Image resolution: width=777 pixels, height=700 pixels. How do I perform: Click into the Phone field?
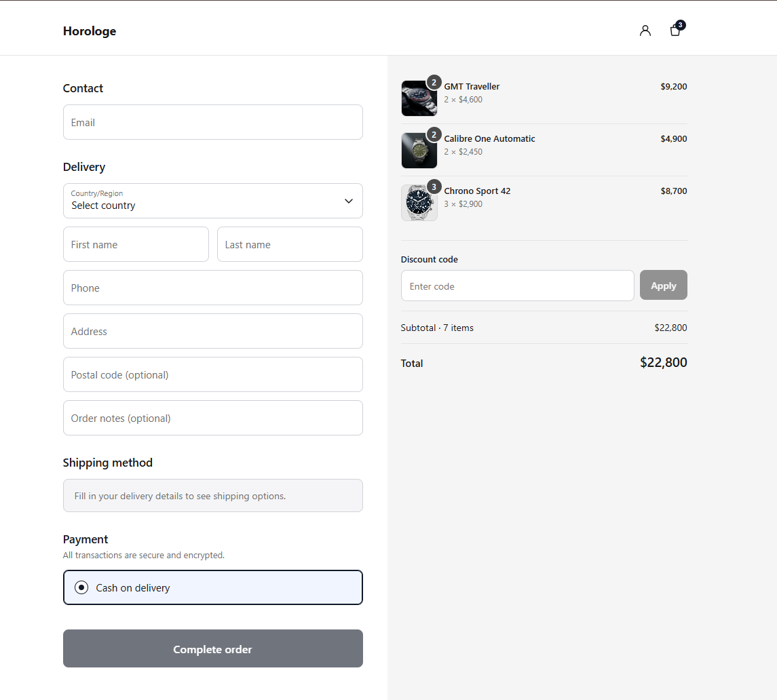point(212,288)
